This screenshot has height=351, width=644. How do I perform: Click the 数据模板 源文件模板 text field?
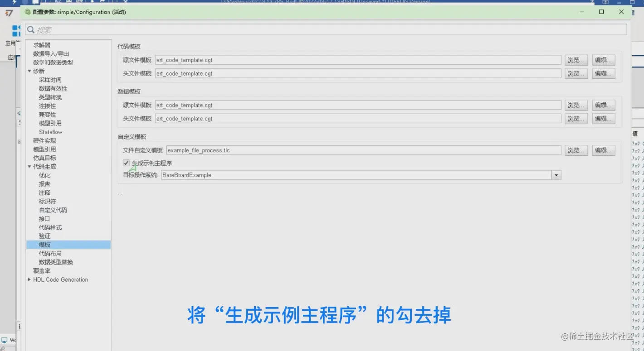tap(358, 105)
